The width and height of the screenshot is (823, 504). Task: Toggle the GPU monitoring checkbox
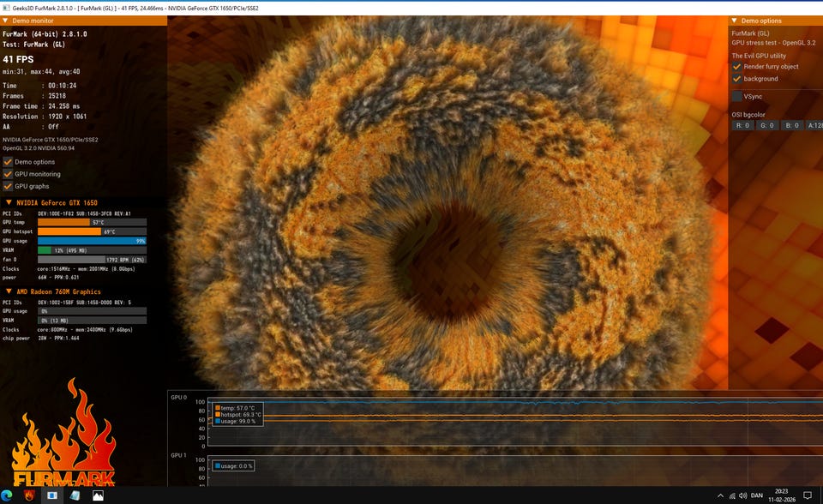click(8, 174)
